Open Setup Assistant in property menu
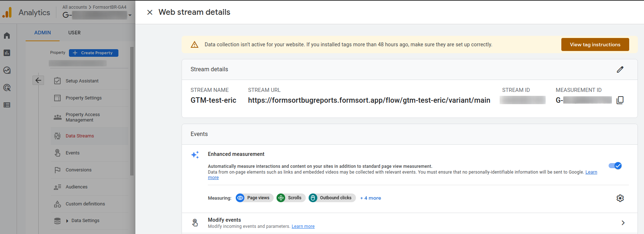 (82, 81)
